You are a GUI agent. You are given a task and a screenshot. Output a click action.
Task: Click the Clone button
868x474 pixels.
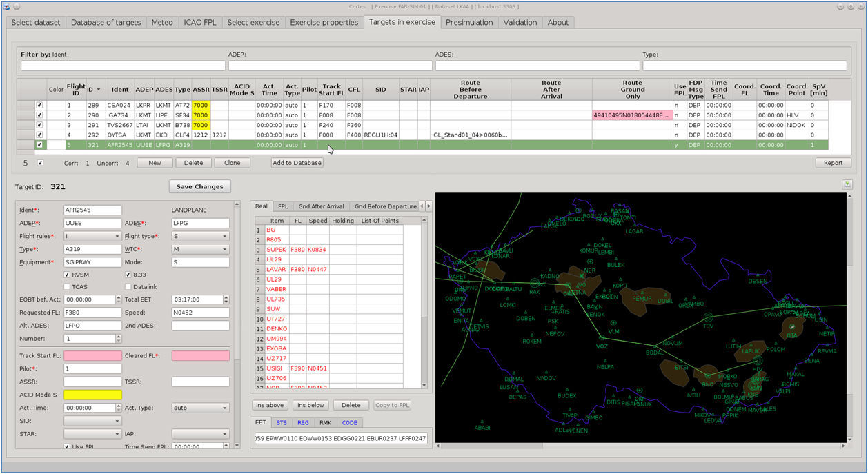232,163
